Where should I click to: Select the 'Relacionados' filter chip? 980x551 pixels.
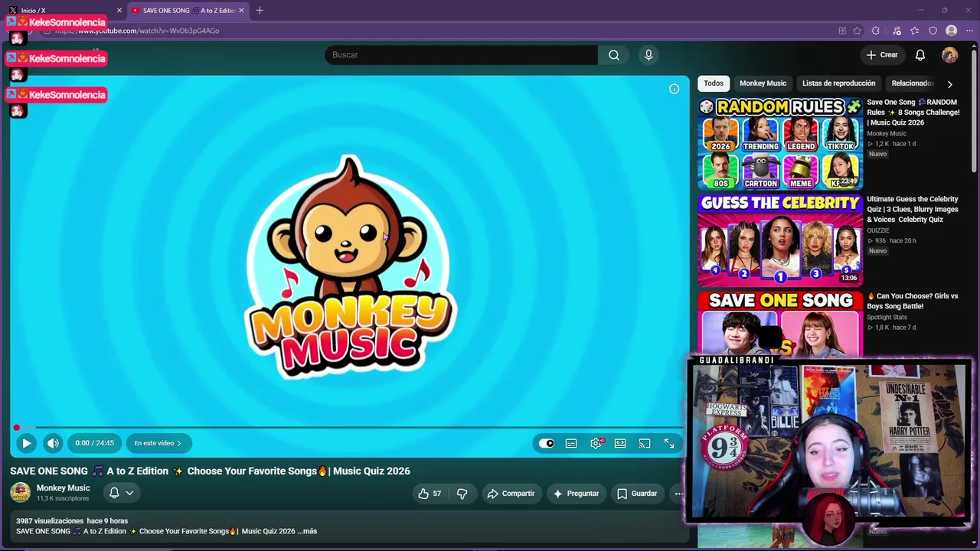[912, 83]
